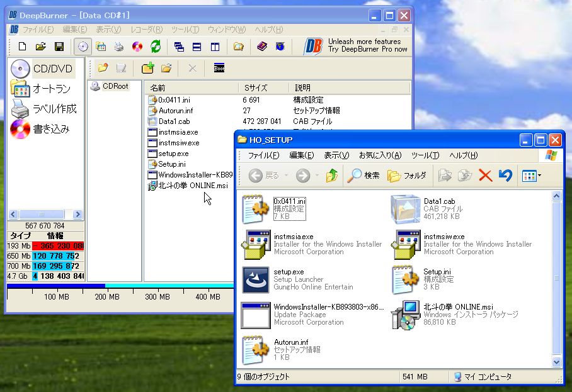Click the HO_SETUP scrollbar down arrow
Image resolution: width=572 pixels, height=392 pixels.
click(x=556, y=362)
